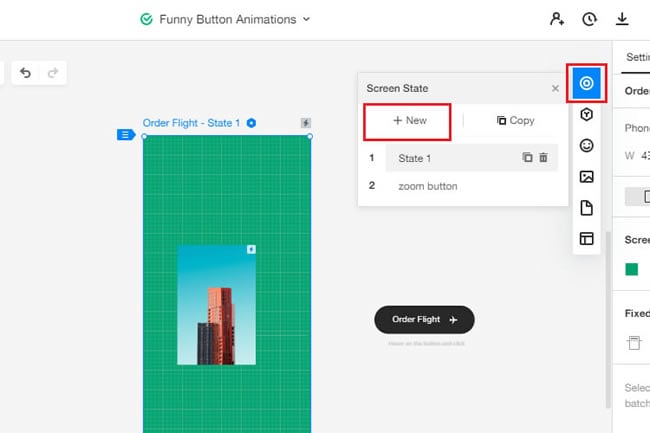This screenshot has height=433, width=650.
Task: Open the Funny Button Animations project dropdown
Action: click(306, 19)
